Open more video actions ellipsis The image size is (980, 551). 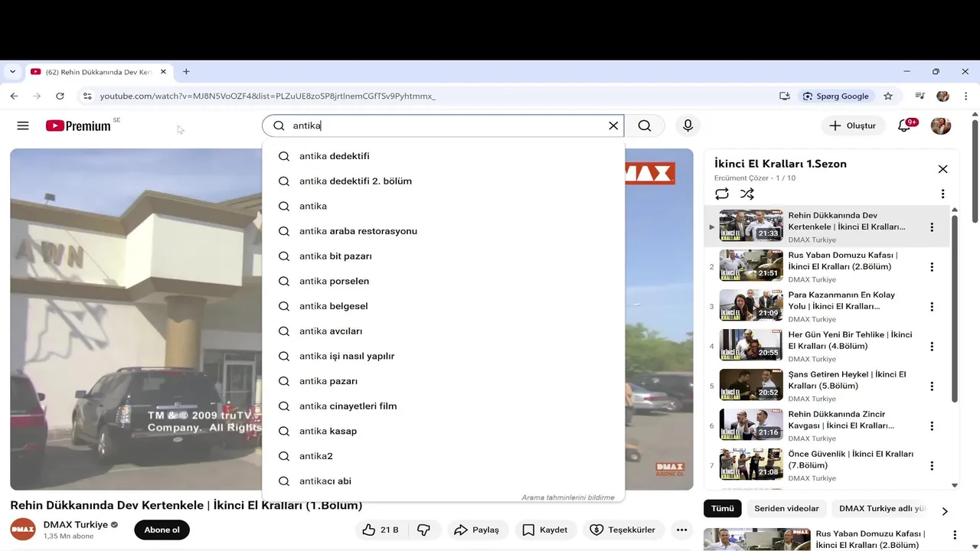click(x=681, y=530)
